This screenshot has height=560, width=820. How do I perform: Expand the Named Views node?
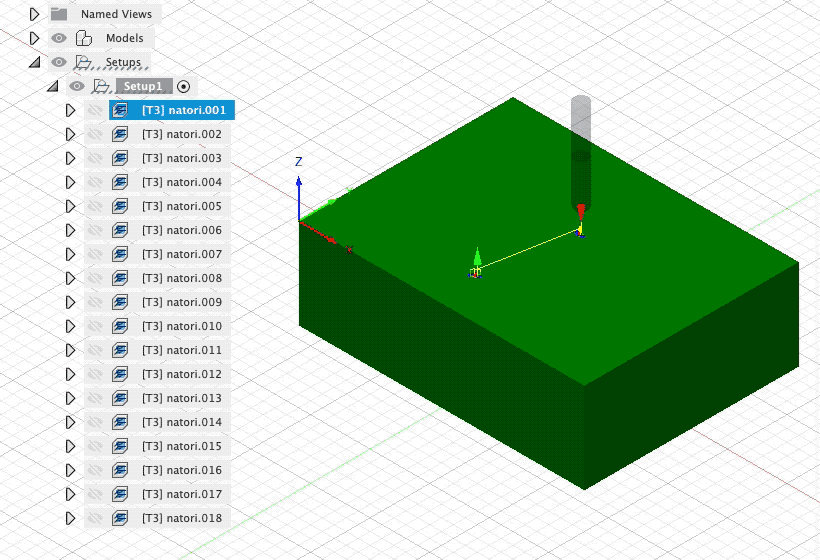pos(35,14)
